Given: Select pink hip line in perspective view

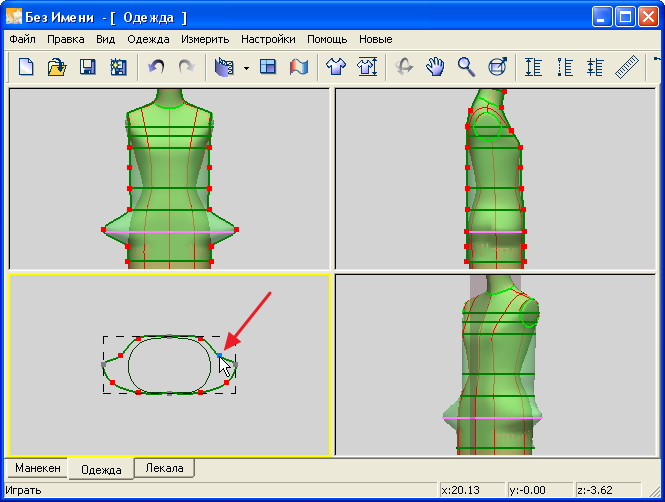Looking at the screenshot, I should pos(492,418).
